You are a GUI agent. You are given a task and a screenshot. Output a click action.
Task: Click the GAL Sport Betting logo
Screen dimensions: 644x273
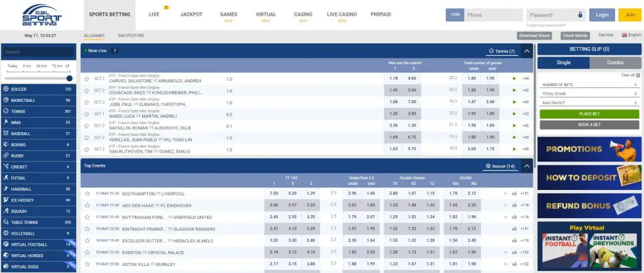[42, 14]
